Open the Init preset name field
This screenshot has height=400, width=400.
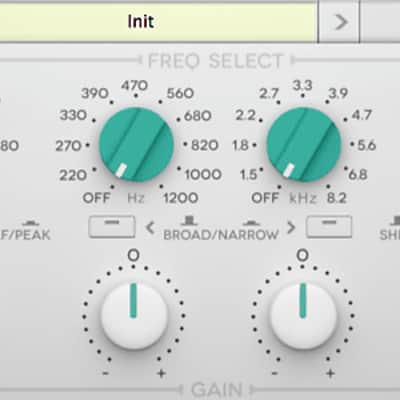pos(158,23)
